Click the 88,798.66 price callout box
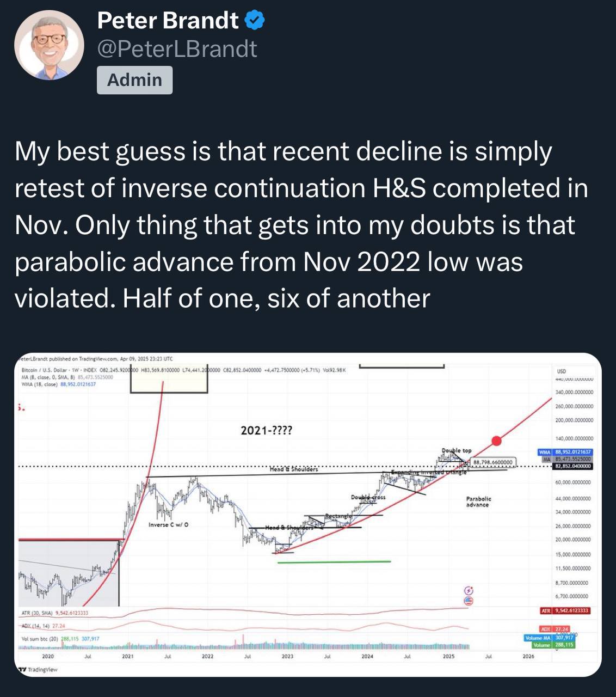This screenshot has height=697, width=616. tap(492, 462)
